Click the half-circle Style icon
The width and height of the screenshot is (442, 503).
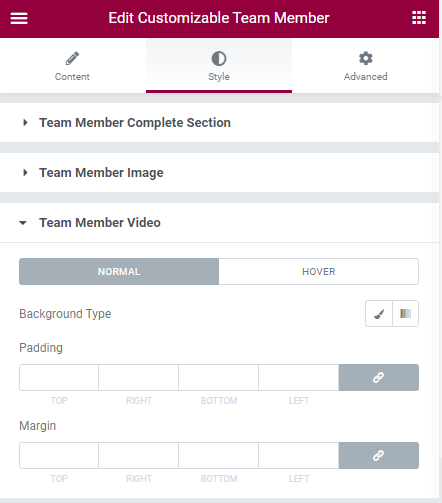(219, 59)
